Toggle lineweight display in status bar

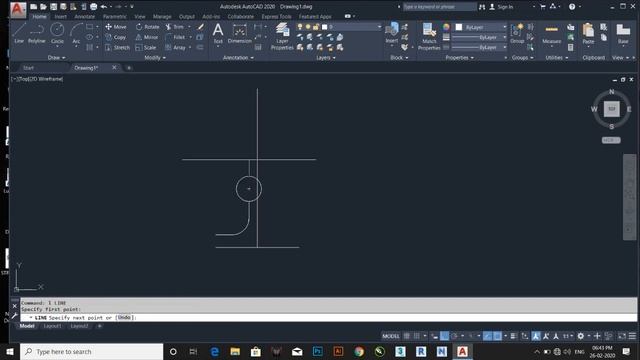click(513, 336)
